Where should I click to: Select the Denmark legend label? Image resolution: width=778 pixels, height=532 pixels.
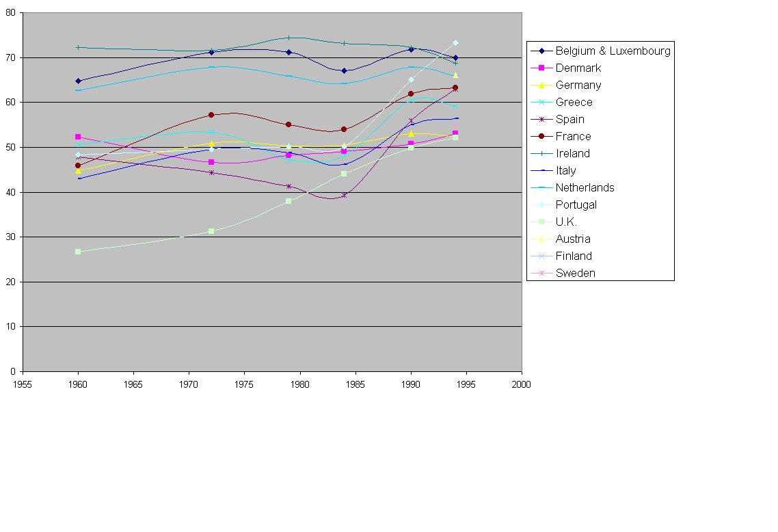tap(578, 68)
